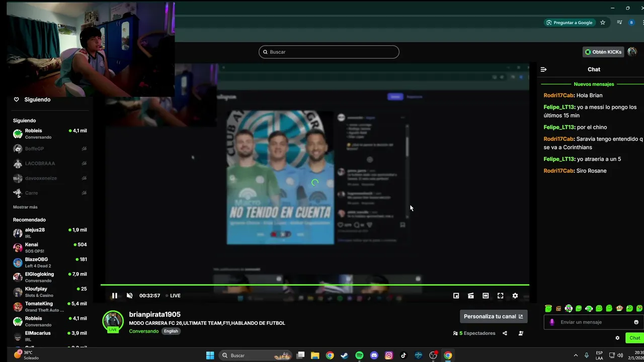This screenshot has height=362, width=644.
Task: Open the Siguiendo heart menu item
Action: [32, 100]
